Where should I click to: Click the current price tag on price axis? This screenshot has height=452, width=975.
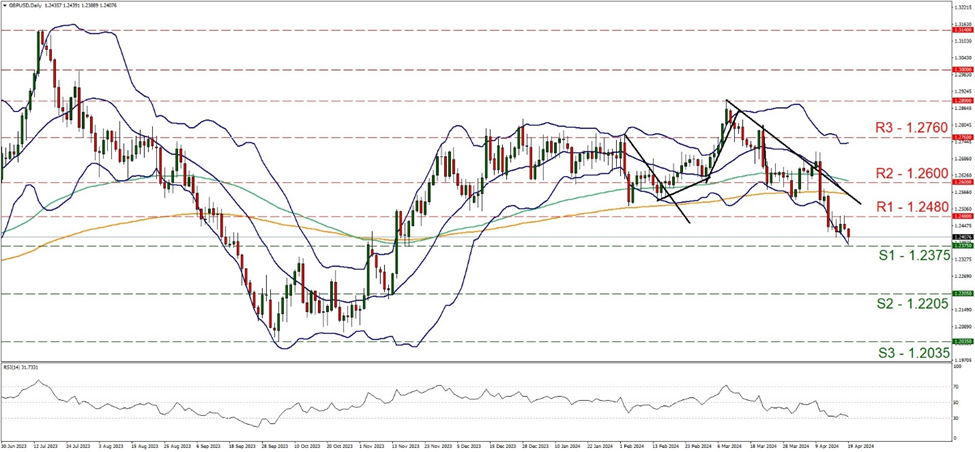(x=963, y=238)
